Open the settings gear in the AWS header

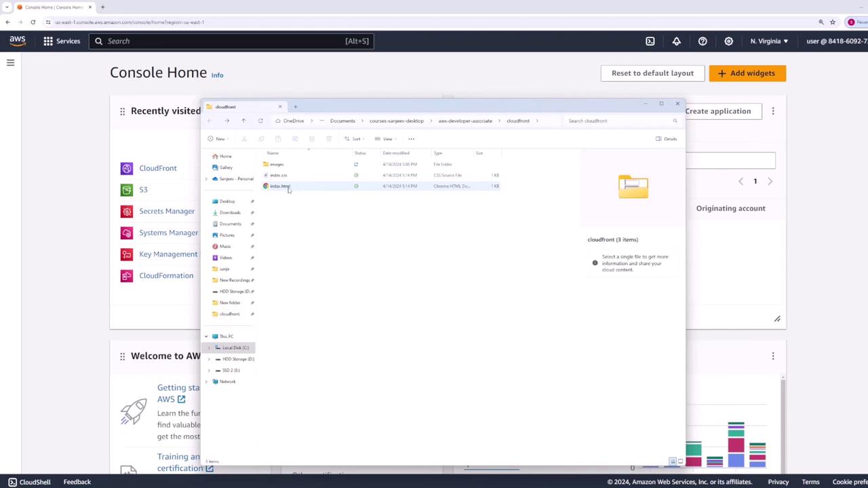728,41
